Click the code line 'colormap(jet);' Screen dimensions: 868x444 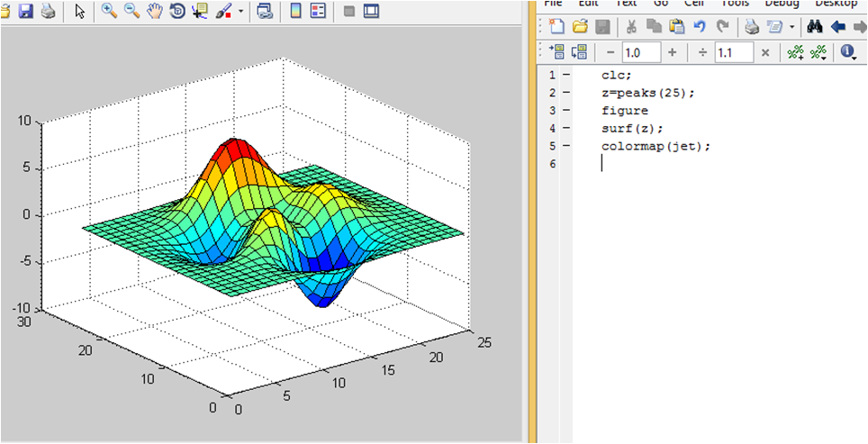pyautogui.click(x=656, y=146)
